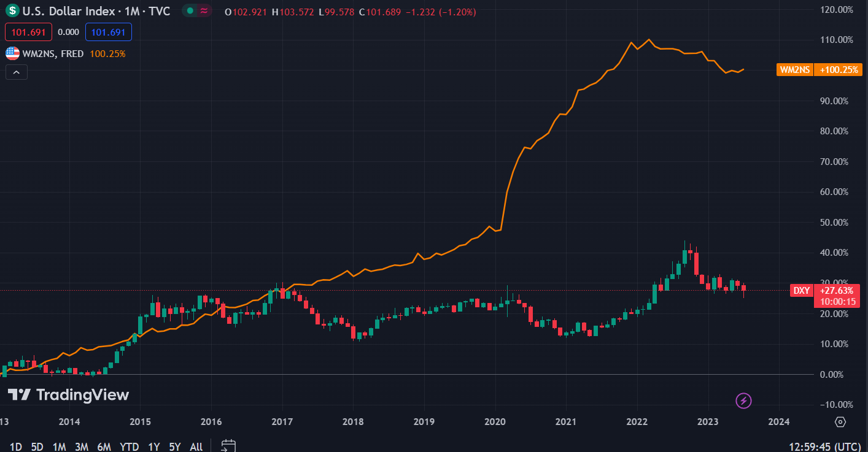The width and height of the screenshot is (868, 452).
Task: Click the 2021 time axis label
Action: 565,422
